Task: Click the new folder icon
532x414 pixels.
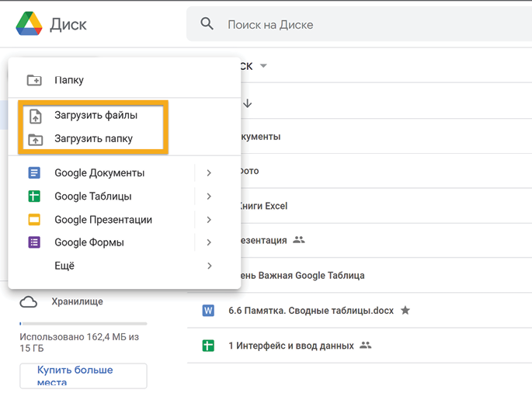Action: coord(34,80)
